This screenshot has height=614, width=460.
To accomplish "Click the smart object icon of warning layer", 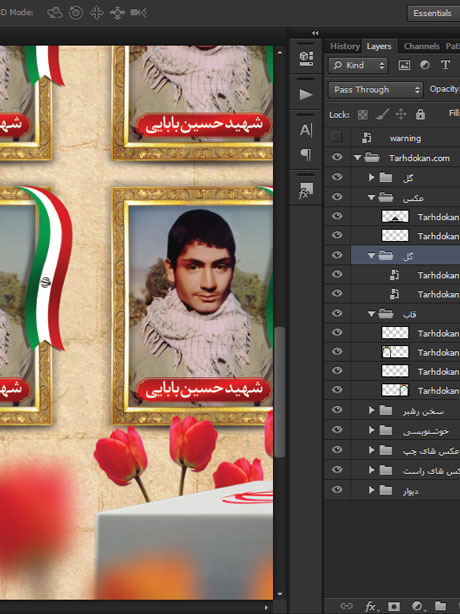I will [367, 138].
